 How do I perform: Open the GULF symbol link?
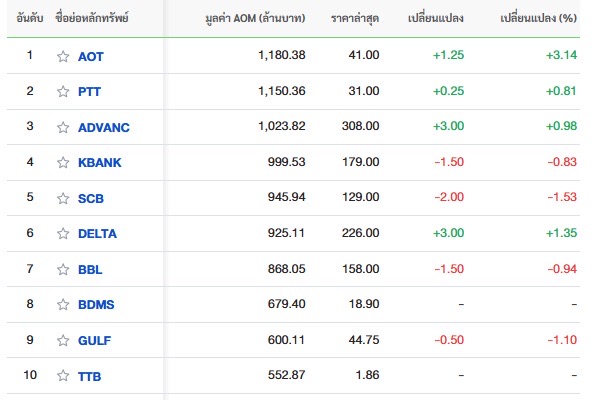tap(94, 340)
